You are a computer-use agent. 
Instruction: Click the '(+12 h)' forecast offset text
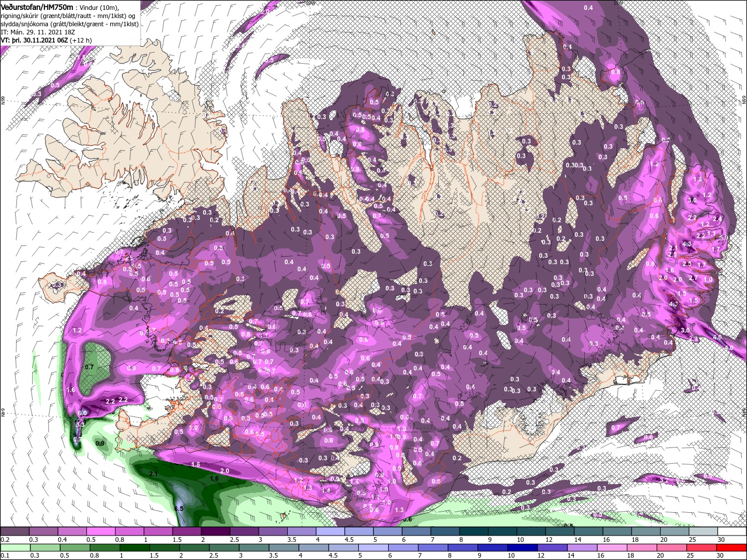click(x=81, y=40)
